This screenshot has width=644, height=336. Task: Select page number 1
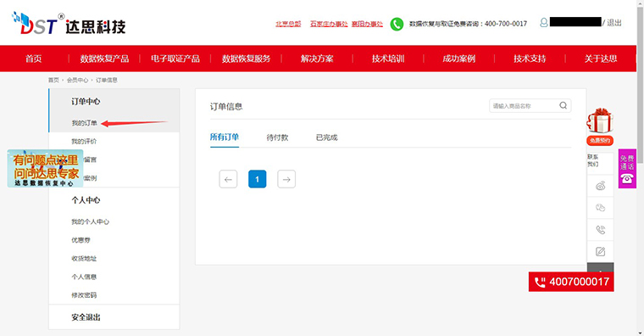tap(257, 179)
